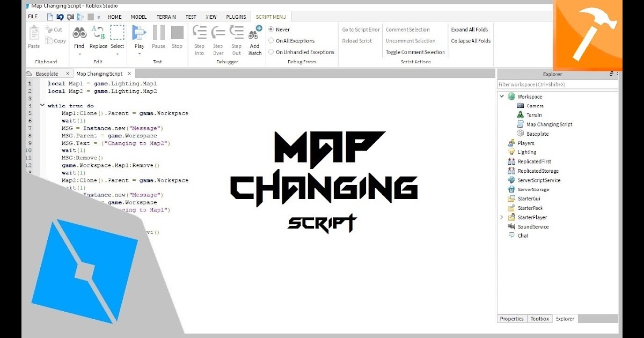Collapse the Workspace node in Explorer
The height and width of the screenshot is (338, 644).
coord(502,97)
